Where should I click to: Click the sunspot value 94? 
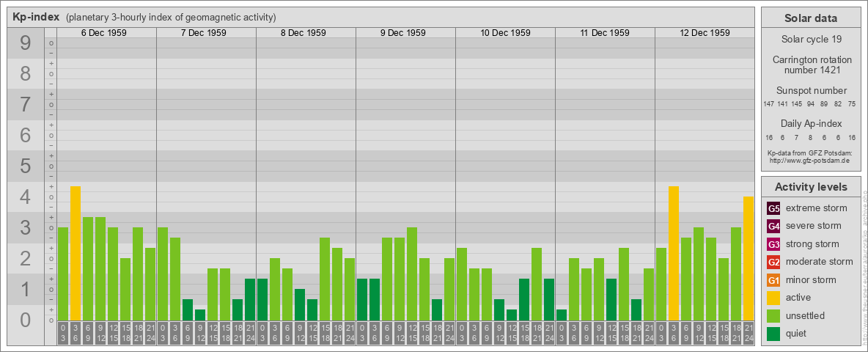tap(811, 104)
